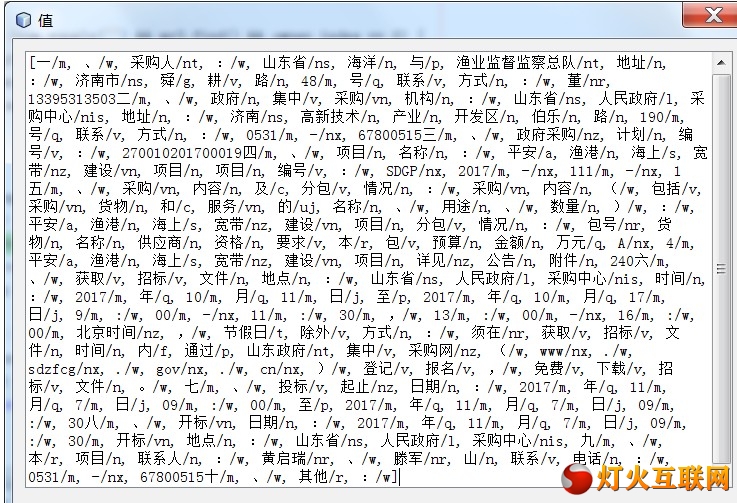Screen dimensions: 737x503
Task: Click the token 海洋/n
Action: (372, 63)
